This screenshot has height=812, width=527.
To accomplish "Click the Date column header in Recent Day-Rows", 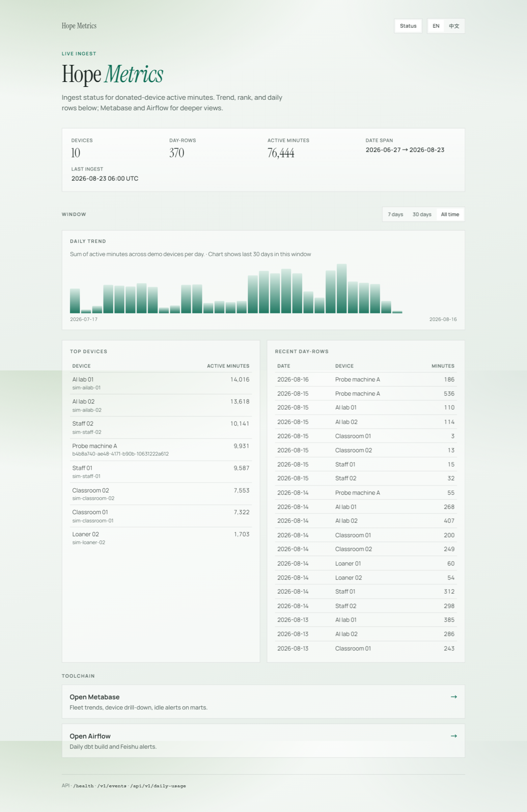I will (284, 366).
